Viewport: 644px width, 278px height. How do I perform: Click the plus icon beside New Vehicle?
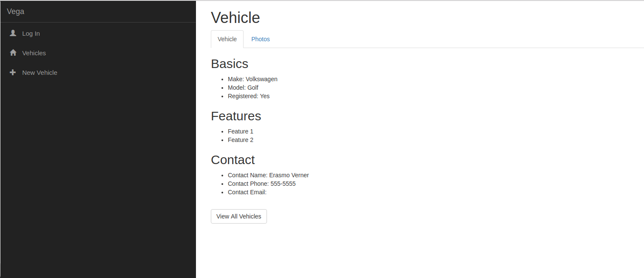pyautogui.click(x=13, y=72)
